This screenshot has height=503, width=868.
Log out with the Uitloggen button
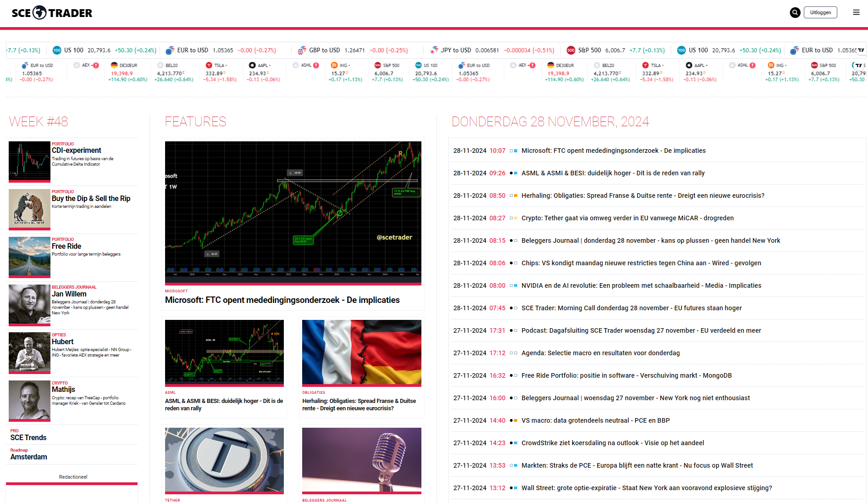click(x=820, y=12)
